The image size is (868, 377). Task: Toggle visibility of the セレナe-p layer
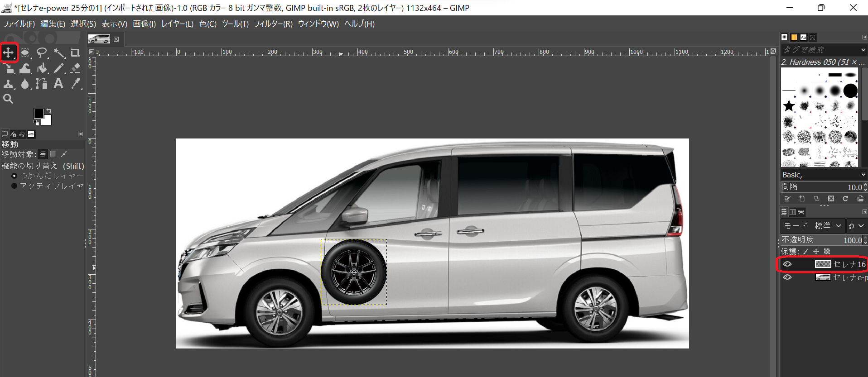(787, 277)
